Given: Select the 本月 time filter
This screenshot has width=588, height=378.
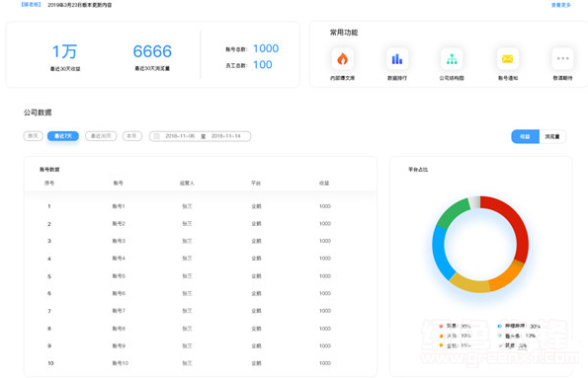Looking at the screenshot, I should 132,136.
